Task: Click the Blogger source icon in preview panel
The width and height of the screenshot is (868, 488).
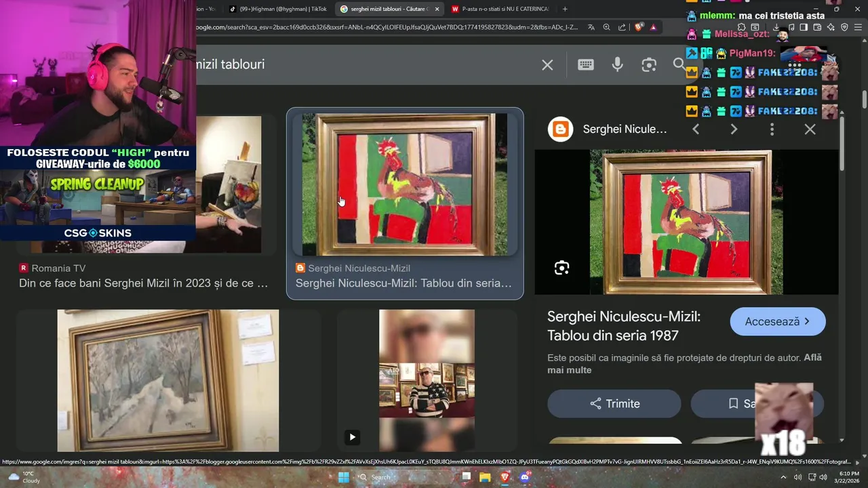Action: click(x=561, y=129)
